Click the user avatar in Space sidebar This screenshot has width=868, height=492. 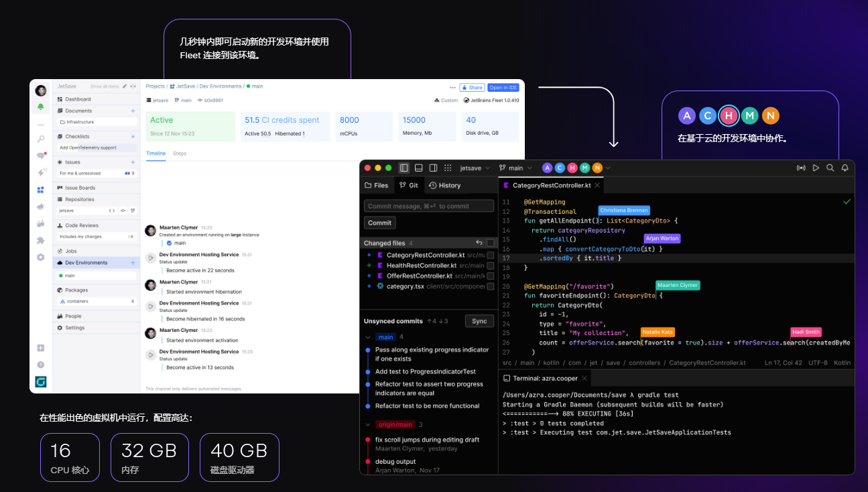41,90
